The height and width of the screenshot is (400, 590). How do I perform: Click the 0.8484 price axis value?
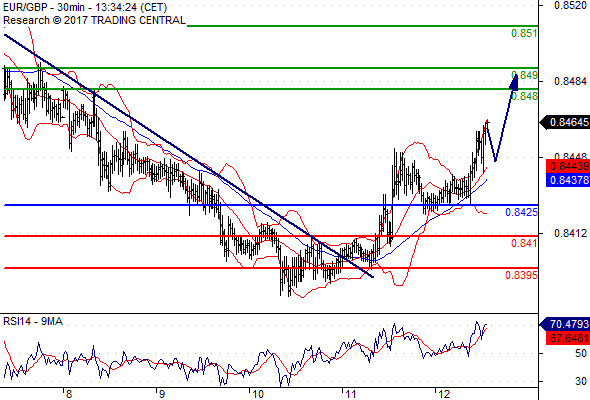(570, 81)
